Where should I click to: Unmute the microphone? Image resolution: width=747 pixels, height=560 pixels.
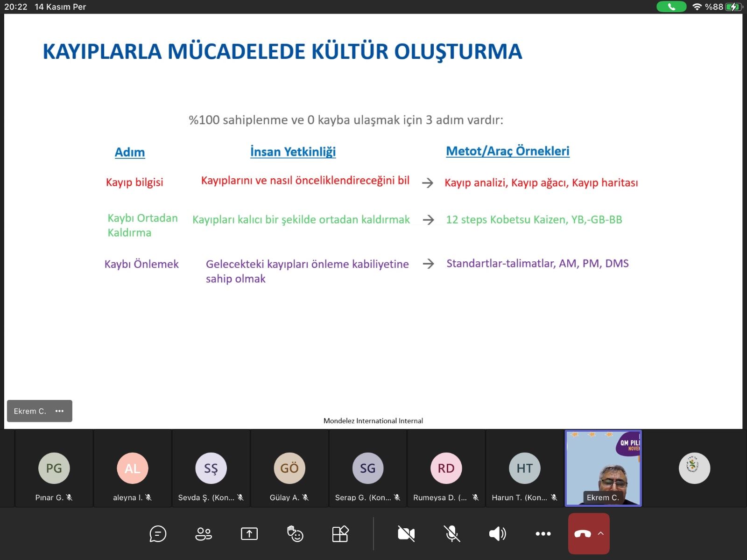pos(451,533)
